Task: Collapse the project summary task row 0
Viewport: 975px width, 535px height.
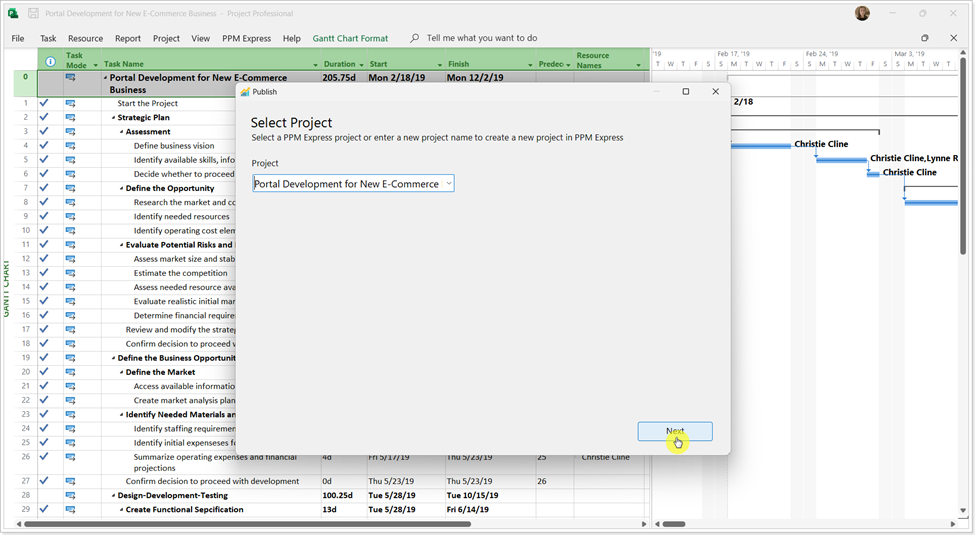Action: coord(106,78)
